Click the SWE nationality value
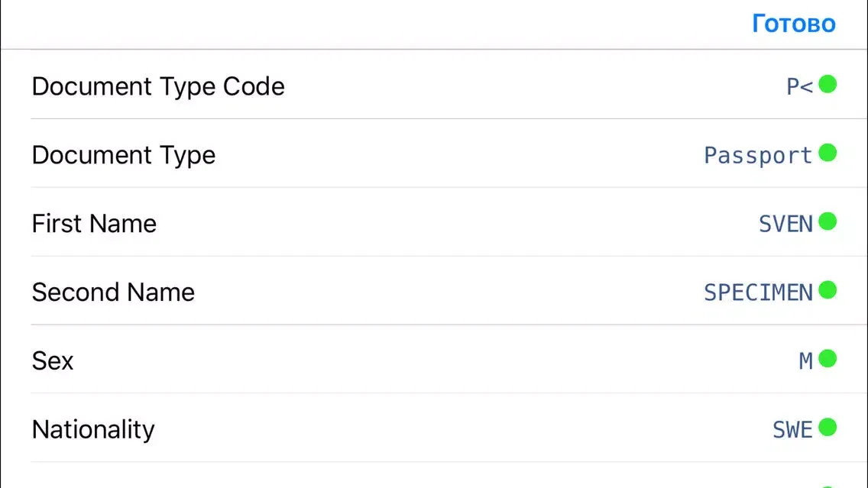Image resolution: width=868 pixels, height=488 pixels. [x=792, y=430]
